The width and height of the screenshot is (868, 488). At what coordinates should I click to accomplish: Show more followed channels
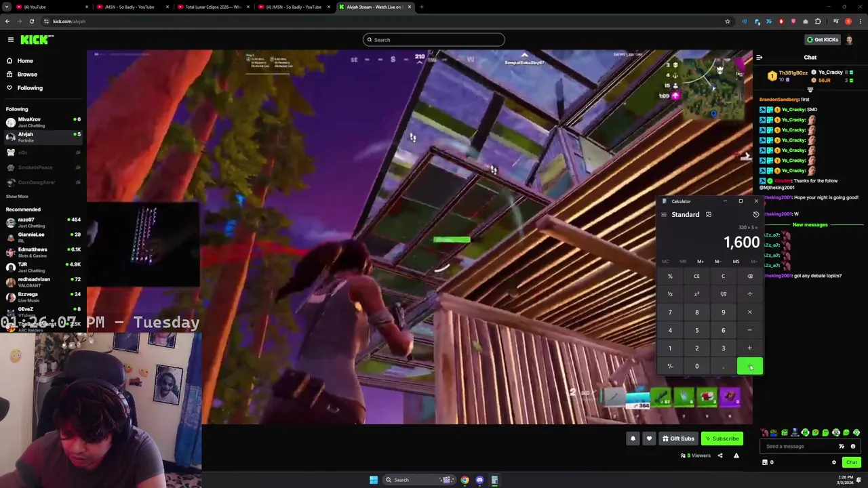[x=17, y=197]
